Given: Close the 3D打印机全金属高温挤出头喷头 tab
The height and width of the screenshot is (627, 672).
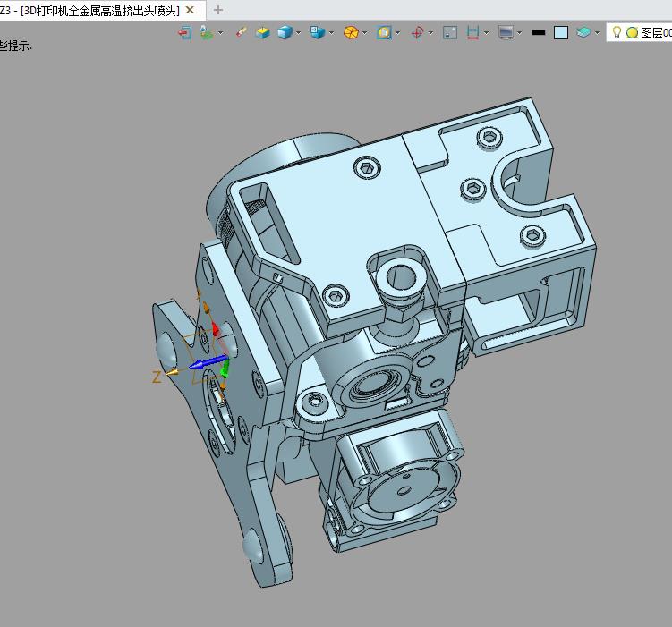Looking at the screenshot, I should click(190, 10).
